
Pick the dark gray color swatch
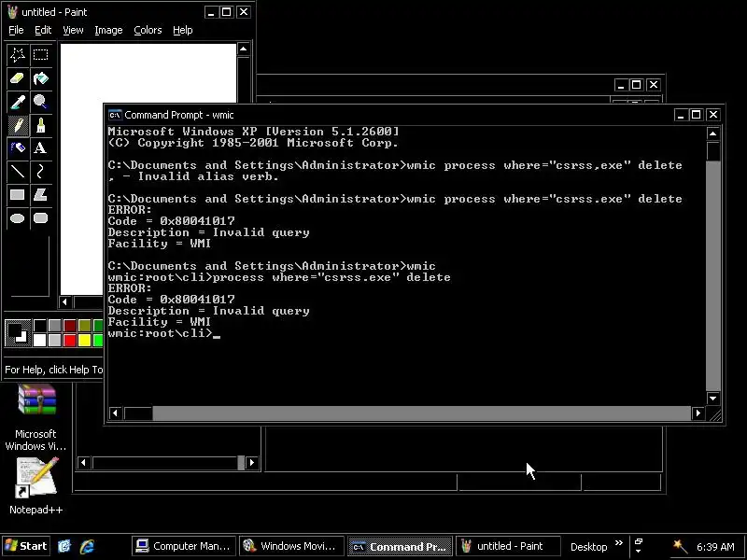55,325
